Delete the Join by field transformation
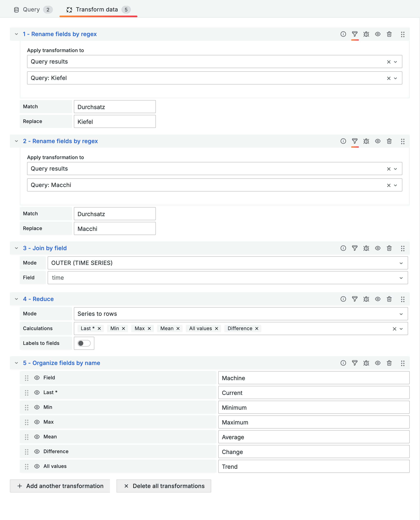The image size is (420, 520). point(389,248)
